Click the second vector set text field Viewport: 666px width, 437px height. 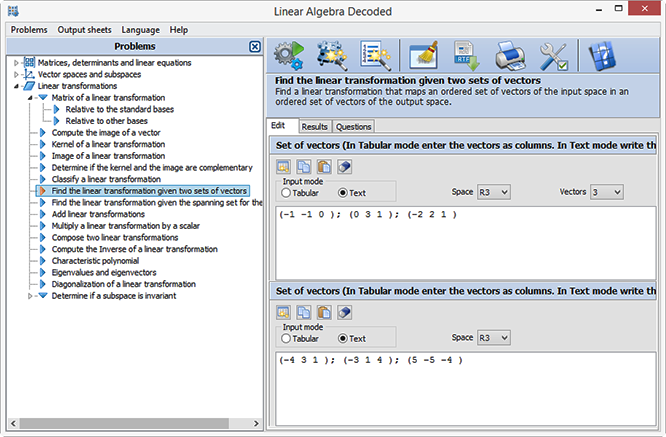coord(466,389)
